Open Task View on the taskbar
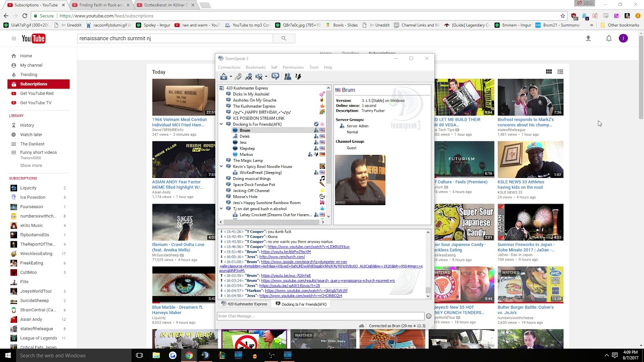The width and height of the screenshot is (644, 362). pyautogui.click(x=139, y=355)
